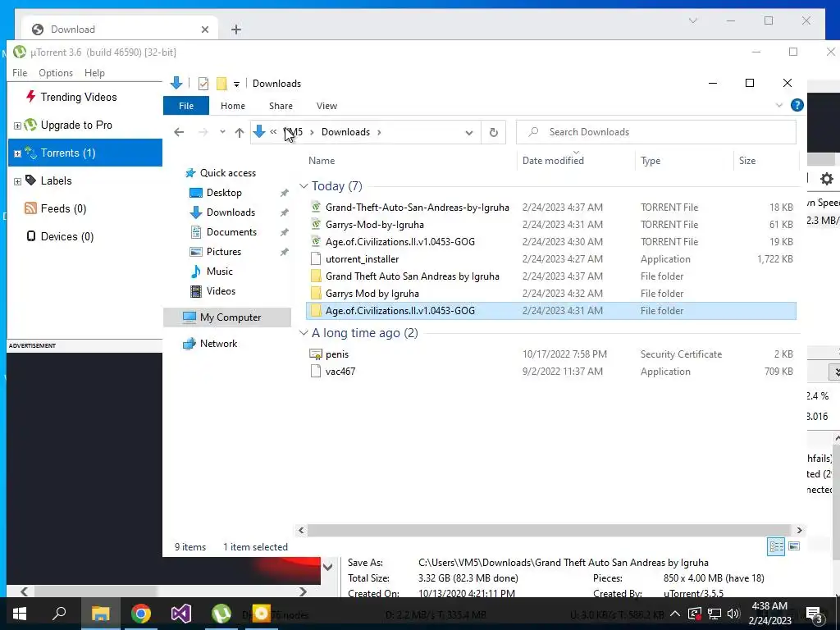Open the uTorrent Options menu
Image resolution: width=840 pixels, height=630 pixels.
(x=56, y=73)
